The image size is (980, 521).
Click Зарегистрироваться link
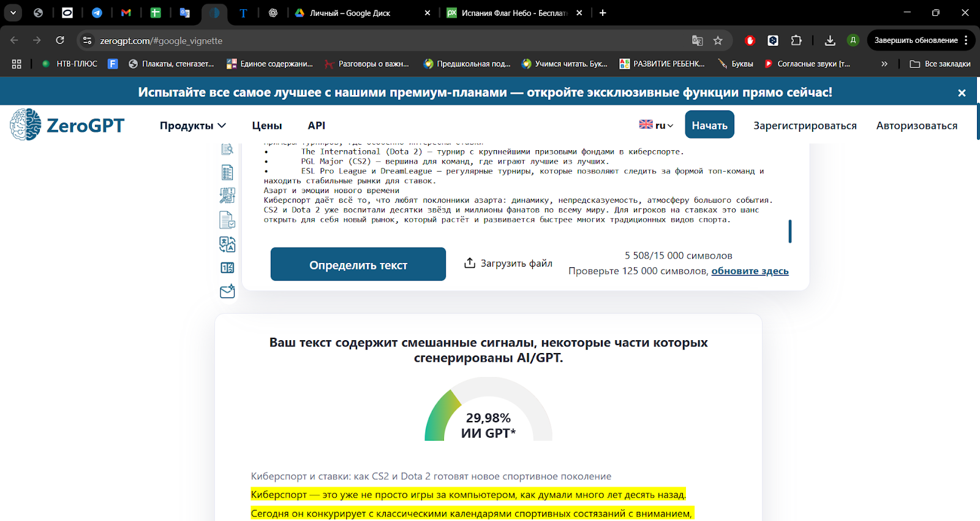(805, 125)
